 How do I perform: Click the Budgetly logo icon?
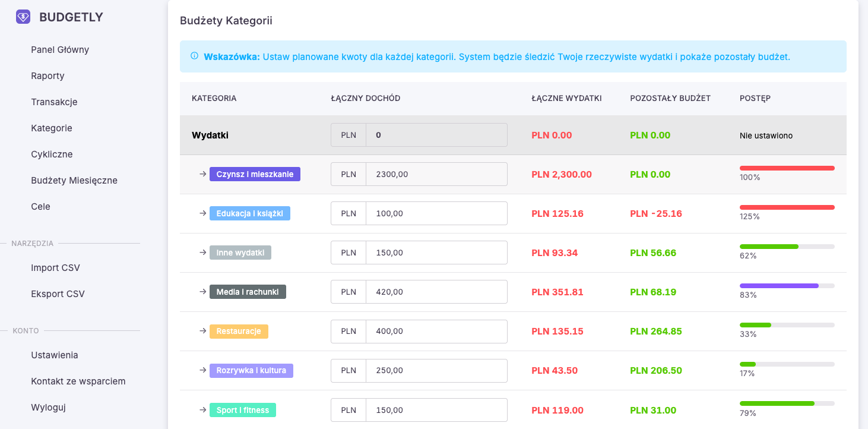tap(23, 17)
